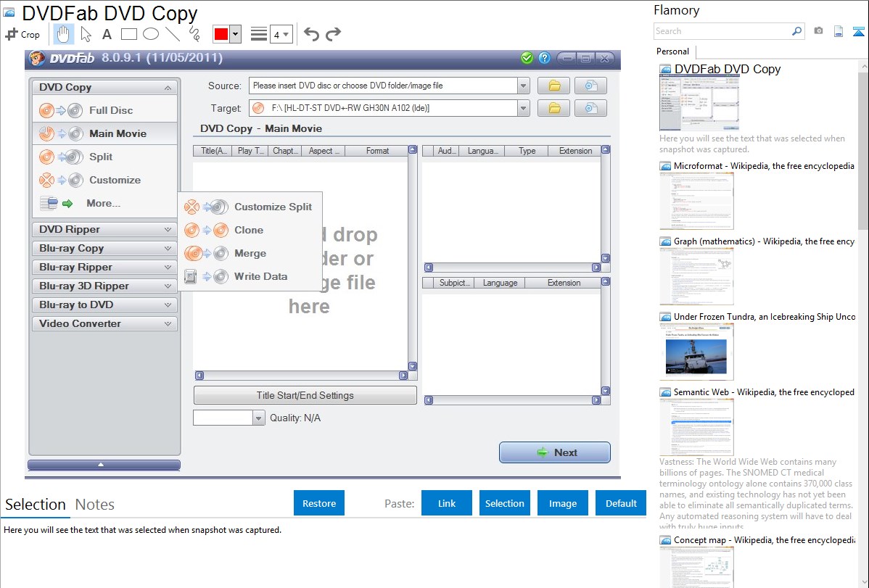
Task: Pick the rectangle shape tool
Action: (x=128, y=34)
